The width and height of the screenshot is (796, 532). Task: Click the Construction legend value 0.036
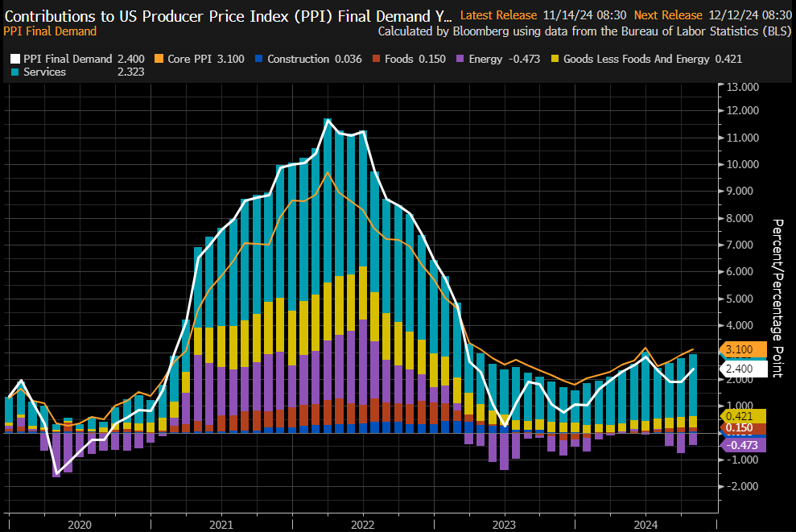coord(349,59)
